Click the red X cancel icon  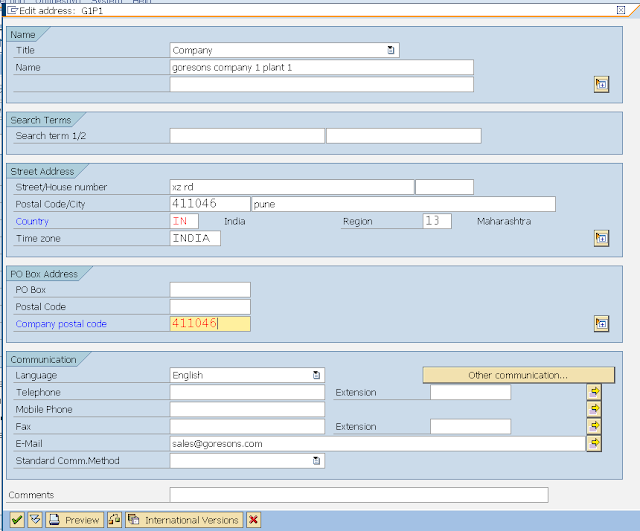point(253,520)
